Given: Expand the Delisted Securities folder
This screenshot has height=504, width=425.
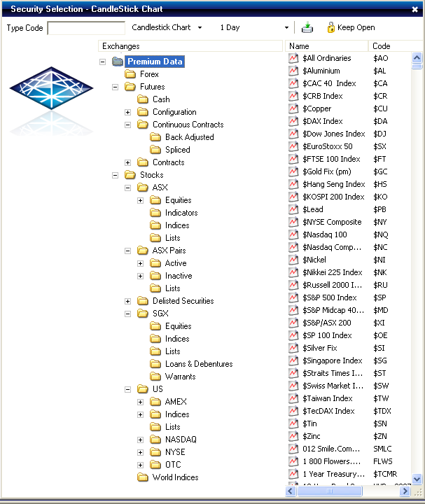Looking at the screenshot, I should pyautogui.click(x=127, y=301).
